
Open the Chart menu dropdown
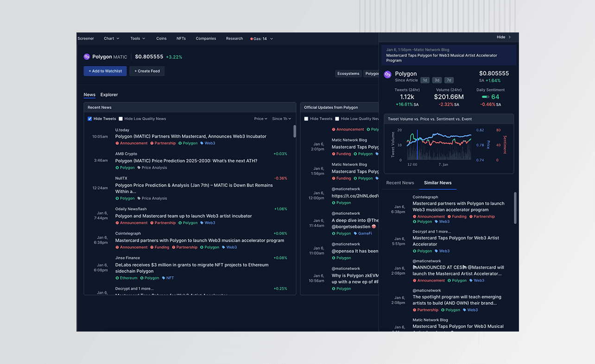[112, 38]
